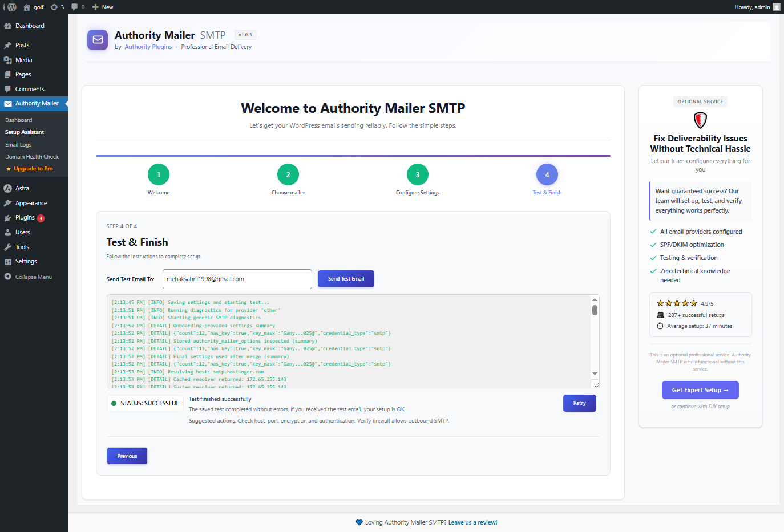This screenshot has height=532, width=784.
Task: Open the Howdy admin account menu
Action: click(x=752, y=7)
